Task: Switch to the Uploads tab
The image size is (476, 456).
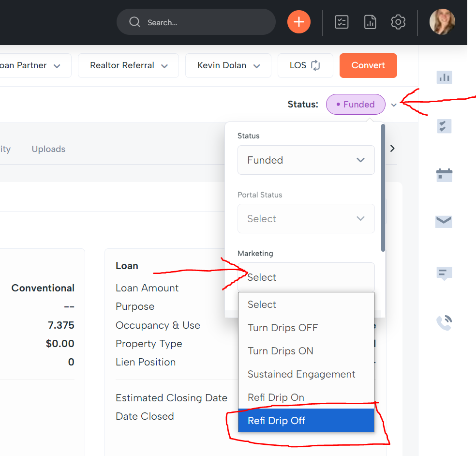Action: tap(48, 149)
